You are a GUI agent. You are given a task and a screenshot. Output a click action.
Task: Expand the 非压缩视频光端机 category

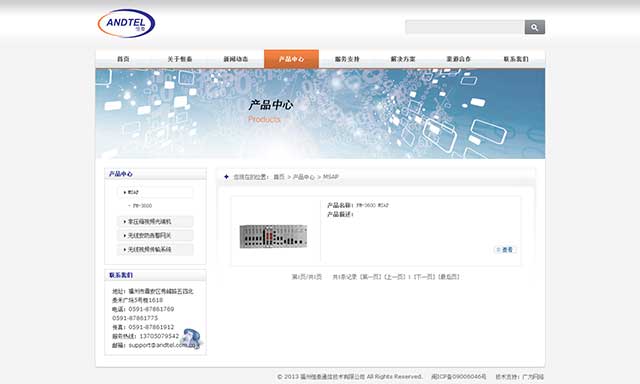(x=156, y=222)
